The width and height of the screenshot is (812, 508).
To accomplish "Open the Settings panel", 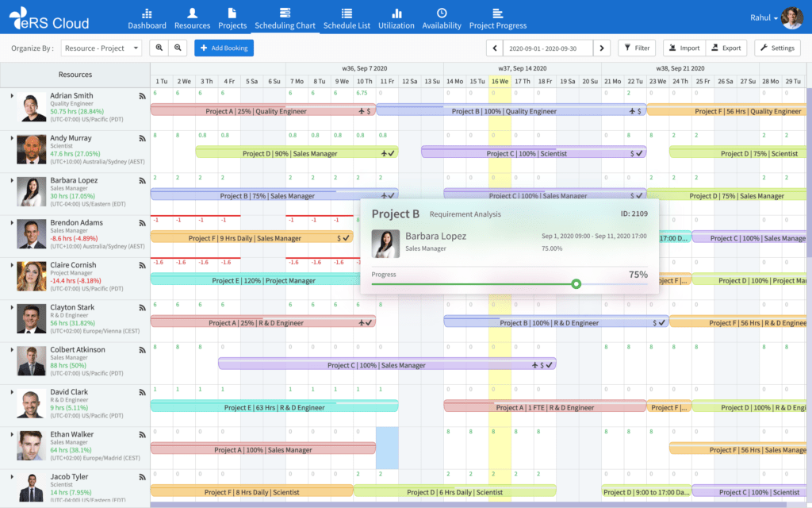I will click(x=777, y=48).
